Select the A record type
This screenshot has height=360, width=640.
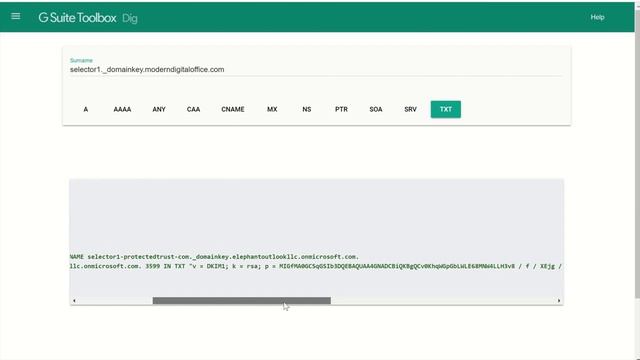point(86,109)
